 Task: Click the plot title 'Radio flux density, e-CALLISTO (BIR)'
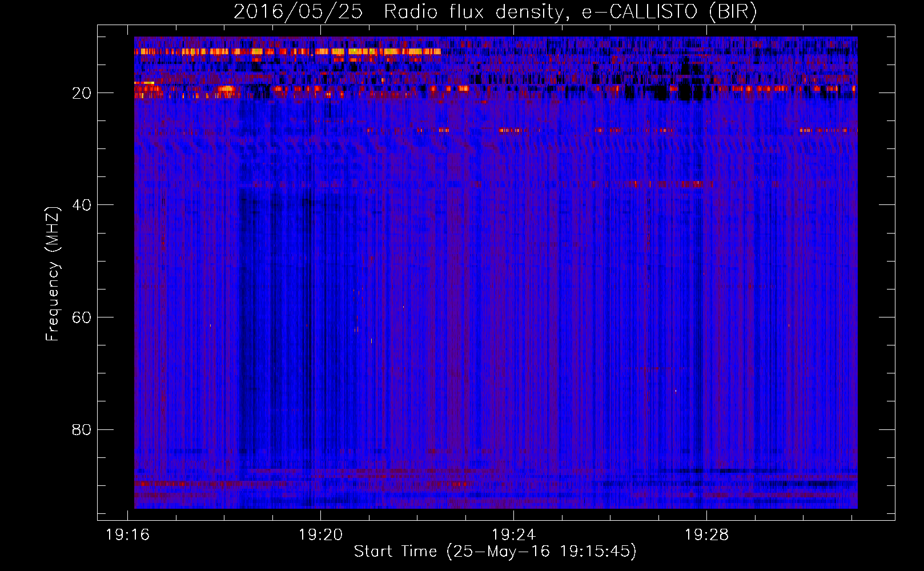(571, 12)
